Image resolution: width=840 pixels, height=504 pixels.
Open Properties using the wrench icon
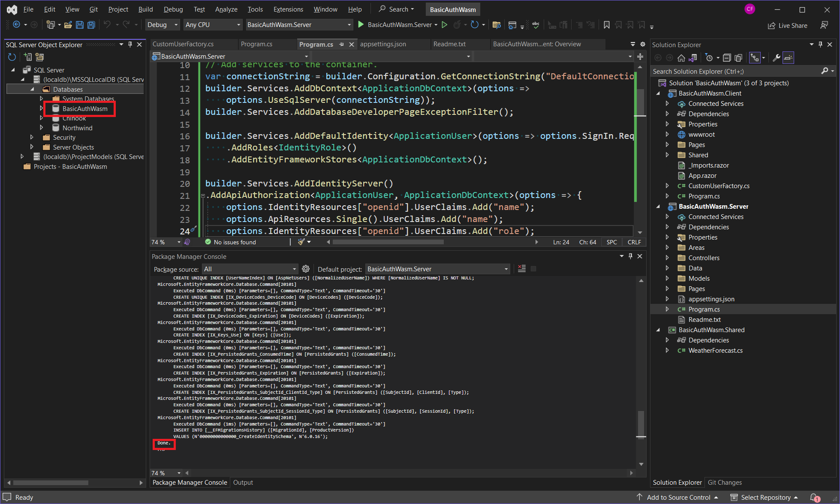click(x=776, y=58)
